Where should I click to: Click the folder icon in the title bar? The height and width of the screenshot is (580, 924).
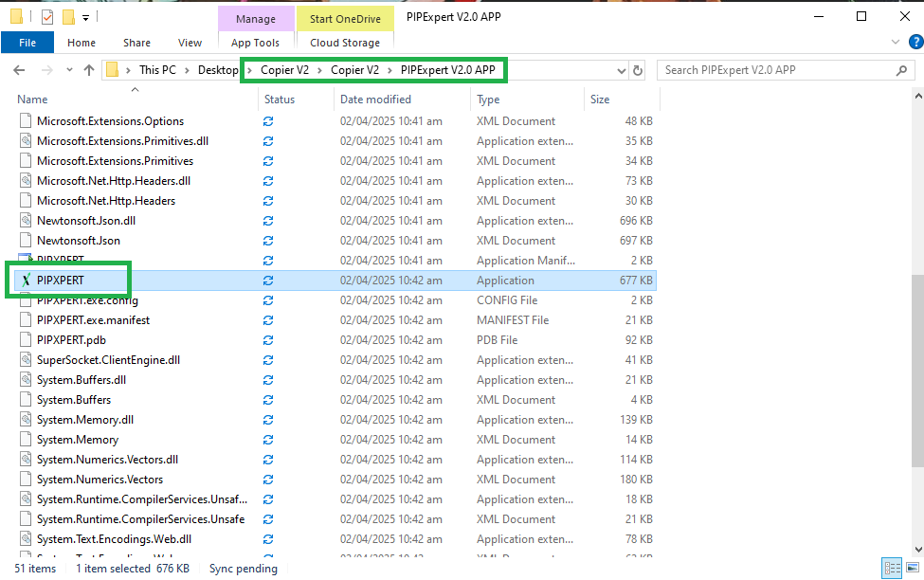pos(17,17)
